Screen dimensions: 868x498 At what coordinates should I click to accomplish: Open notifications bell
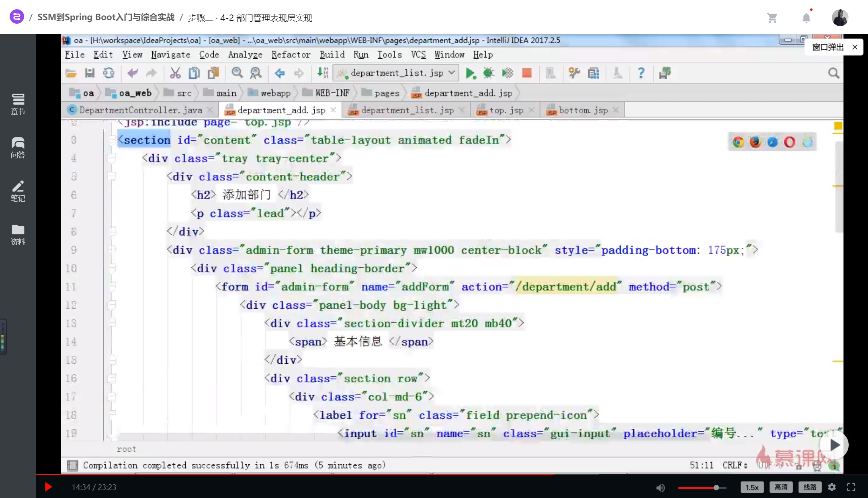click(806, 18)
